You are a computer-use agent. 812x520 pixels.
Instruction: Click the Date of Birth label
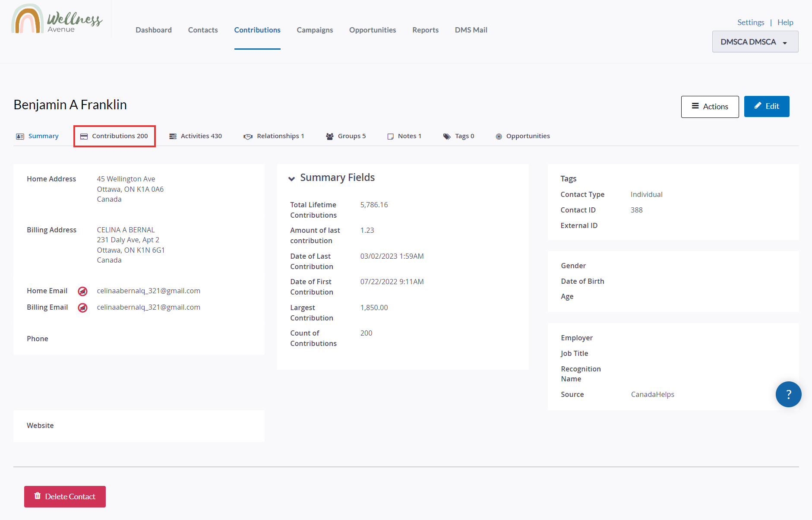[x=583, y=281]
